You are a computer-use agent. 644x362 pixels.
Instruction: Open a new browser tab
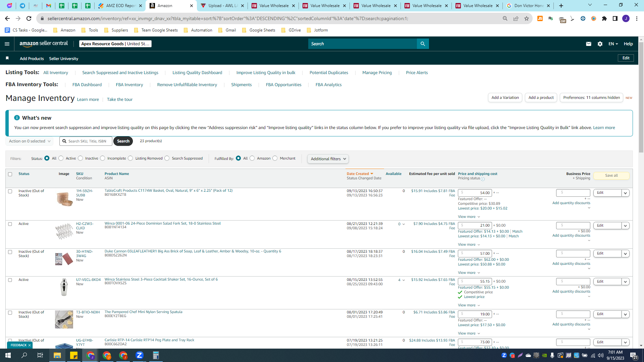coord(561,6)
